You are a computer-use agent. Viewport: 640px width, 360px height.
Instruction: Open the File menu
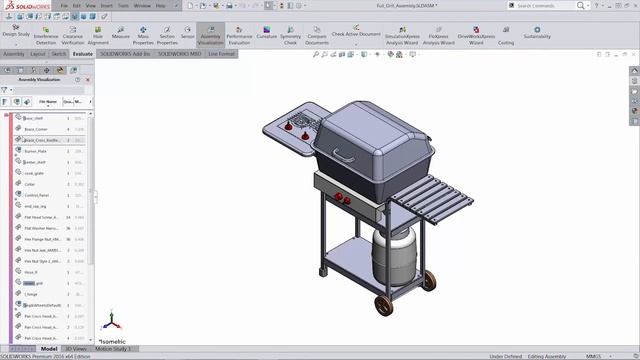point(64,6)
